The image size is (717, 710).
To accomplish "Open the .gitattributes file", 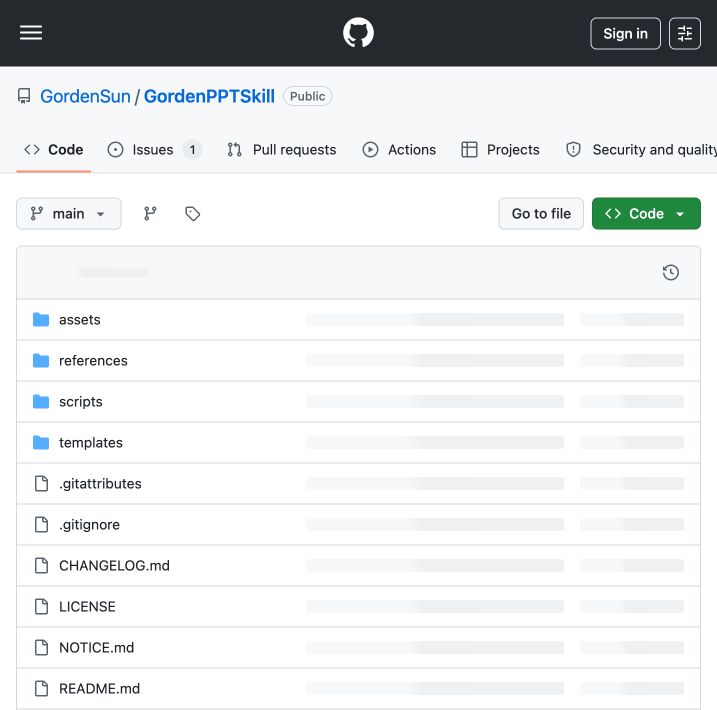I will tap(100, 484).
